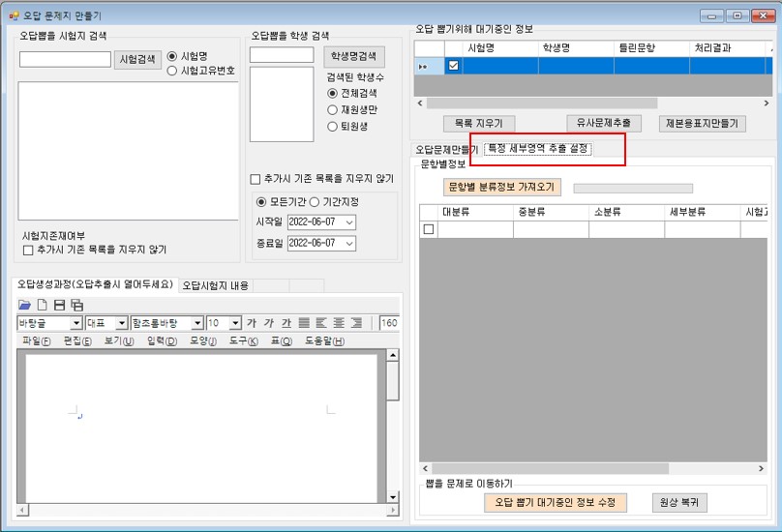Click the 목록 지우기 button
Image resolution: width=782 pixels, height=532 pixels.
(x=479, y=123)
